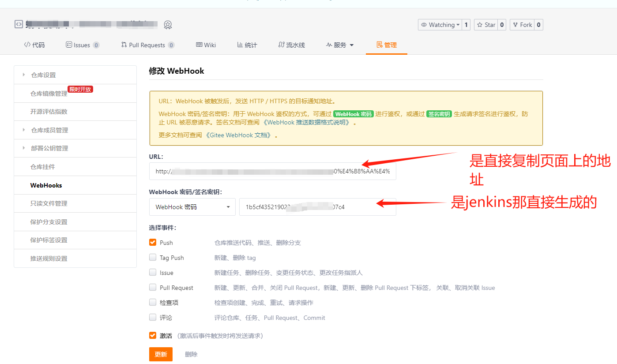Enable the Pull Request event checkbox

[153, 287]
